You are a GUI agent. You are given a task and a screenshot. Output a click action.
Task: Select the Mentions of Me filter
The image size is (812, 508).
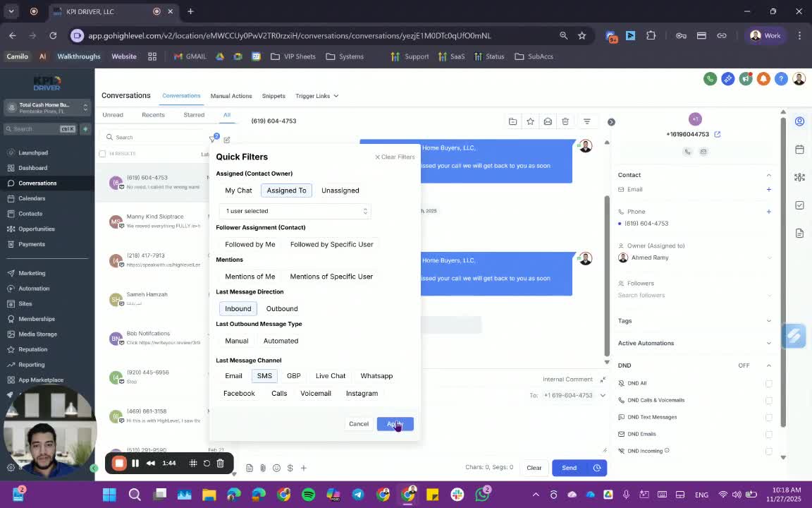tap(250, 277)
